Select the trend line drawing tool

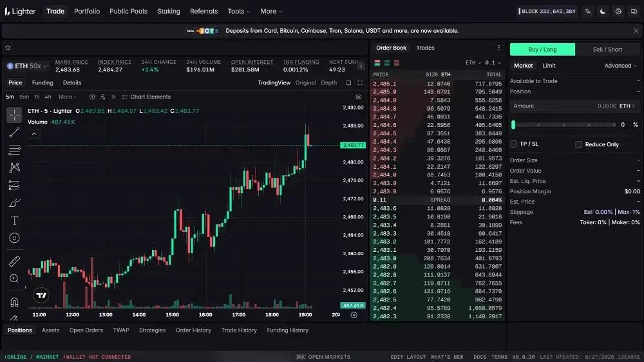point(14,133)
